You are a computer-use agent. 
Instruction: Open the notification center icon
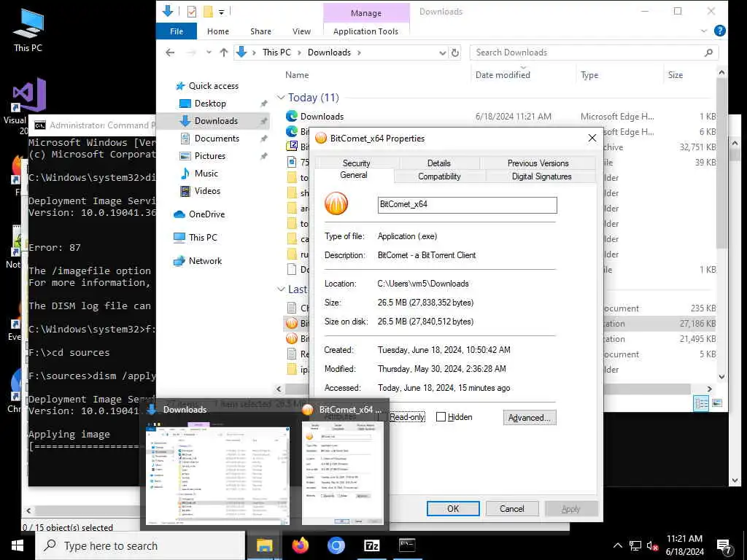pyautogui.click(x=724, y=547)
